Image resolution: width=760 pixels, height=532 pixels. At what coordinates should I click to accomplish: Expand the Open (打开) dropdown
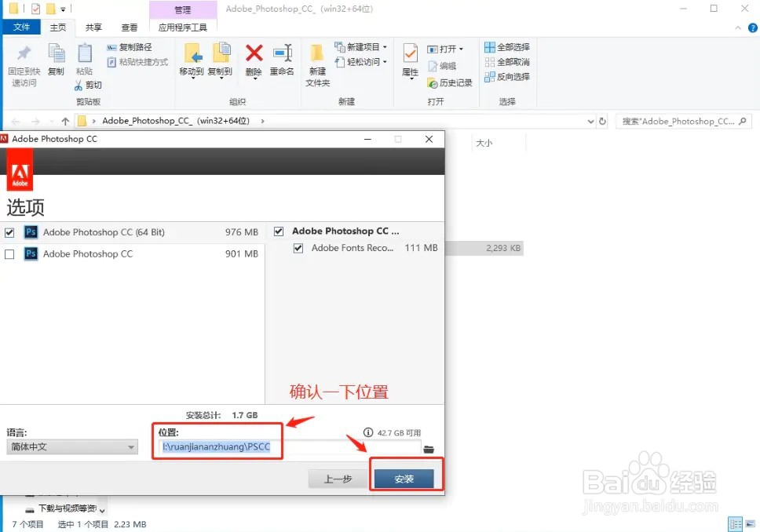pyautogui.click(x=461, y=49)
